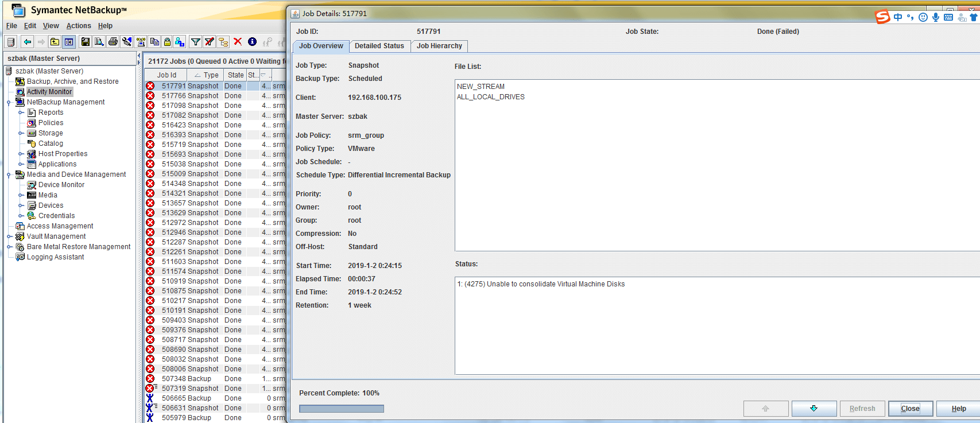Click the master server icon in toolbar
Image resolution: width=980 pixels, height=423 pixels.
pyautogui.click(x=10, y=42)
